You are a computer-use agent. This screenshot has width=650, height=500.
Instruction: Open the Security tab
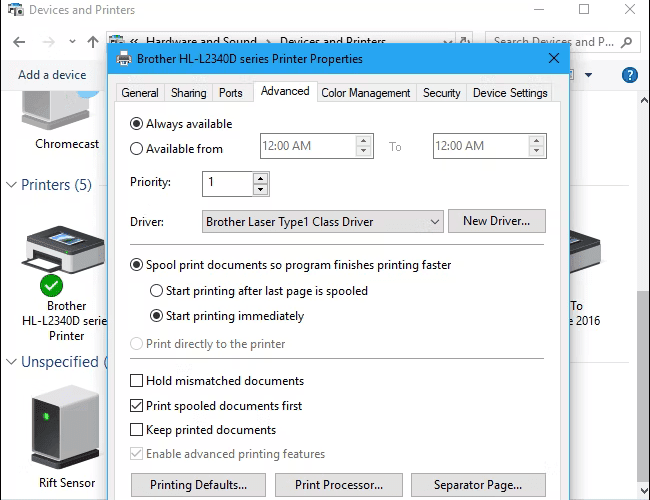point(441,93)
